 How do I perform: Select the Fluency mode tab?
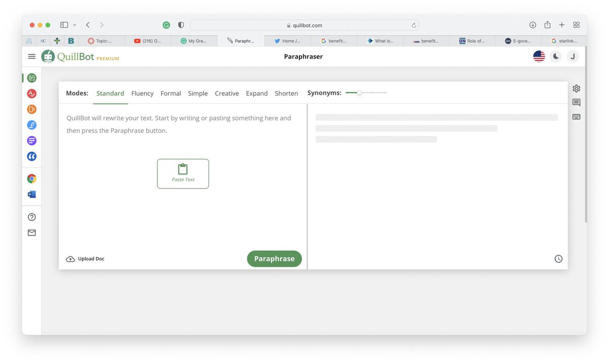pos(143,93)
